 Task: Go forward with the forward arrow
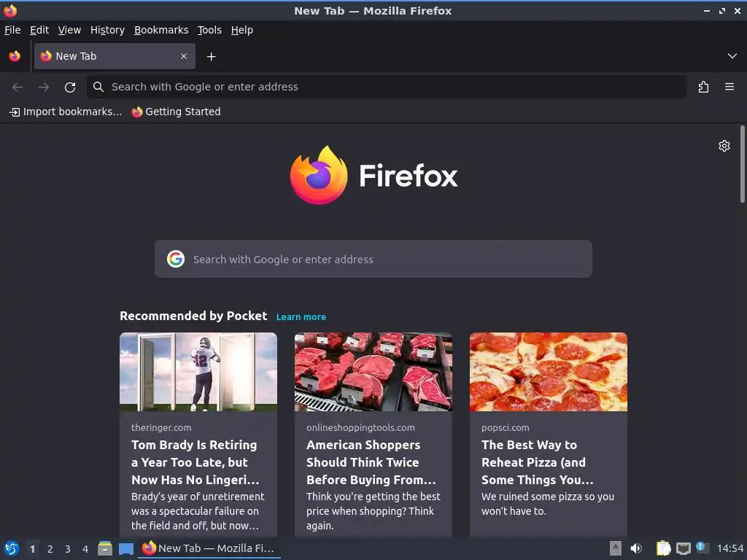(44, 87)
